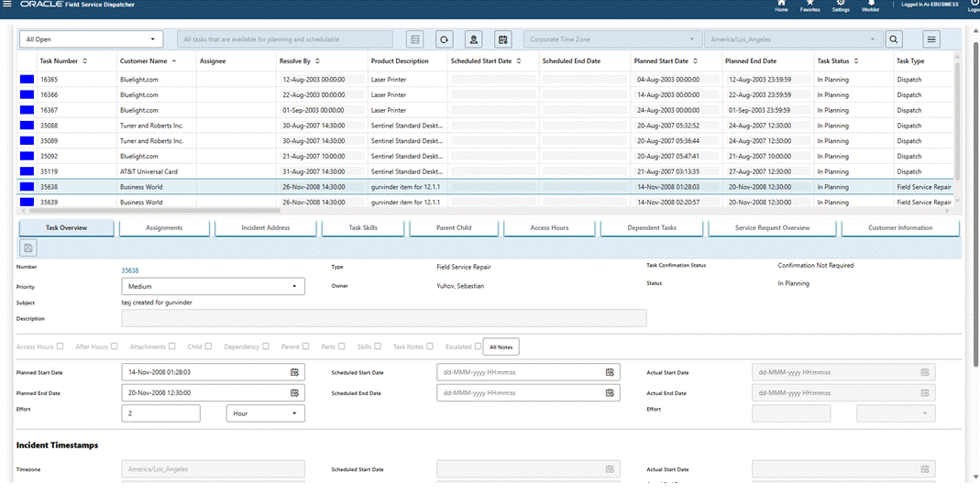
Task: Open the Service Request Overview tab
Action: click(x=771, y=228)
